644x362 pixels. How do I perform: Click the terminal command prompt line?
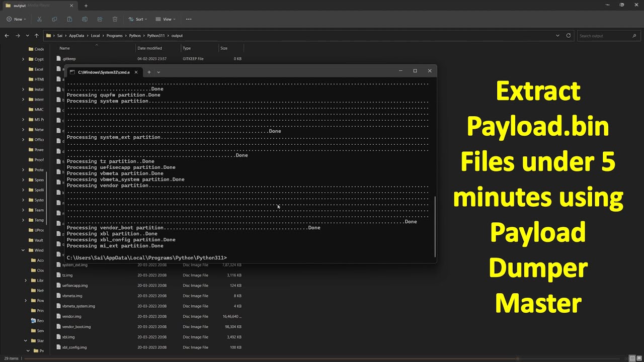tap(147, 258)
